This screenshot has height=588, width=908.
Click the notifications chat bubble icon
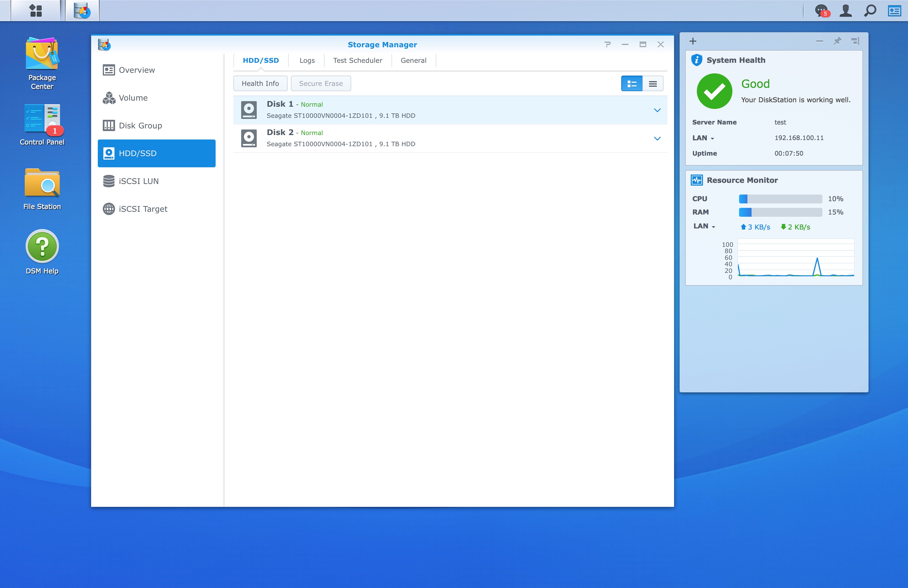821,10
